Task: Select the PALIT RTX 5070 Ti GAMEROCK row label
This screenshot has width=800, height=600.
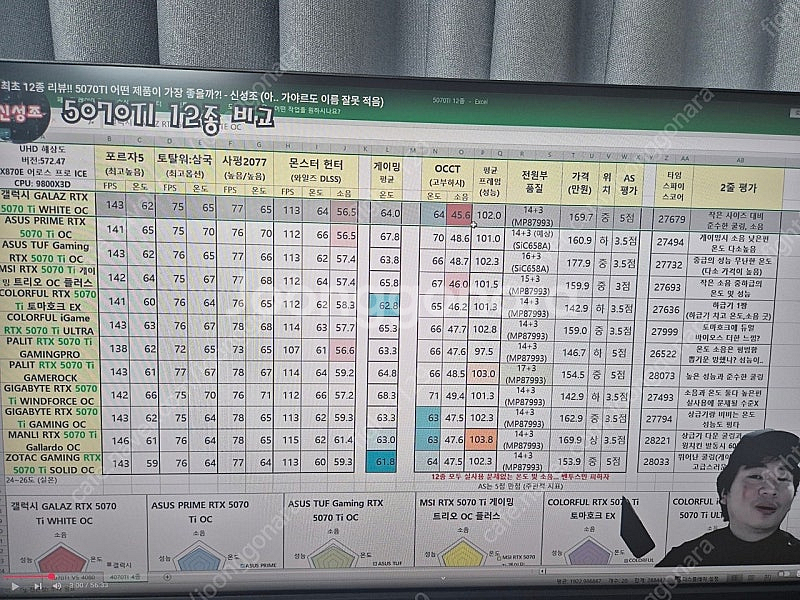Action: [x=50, y=371]
